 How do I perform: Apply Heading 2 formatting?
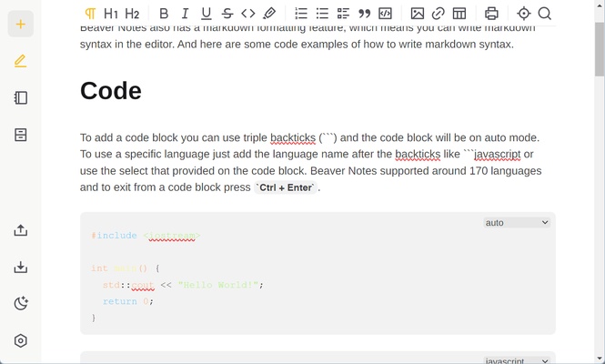(132, 14)
